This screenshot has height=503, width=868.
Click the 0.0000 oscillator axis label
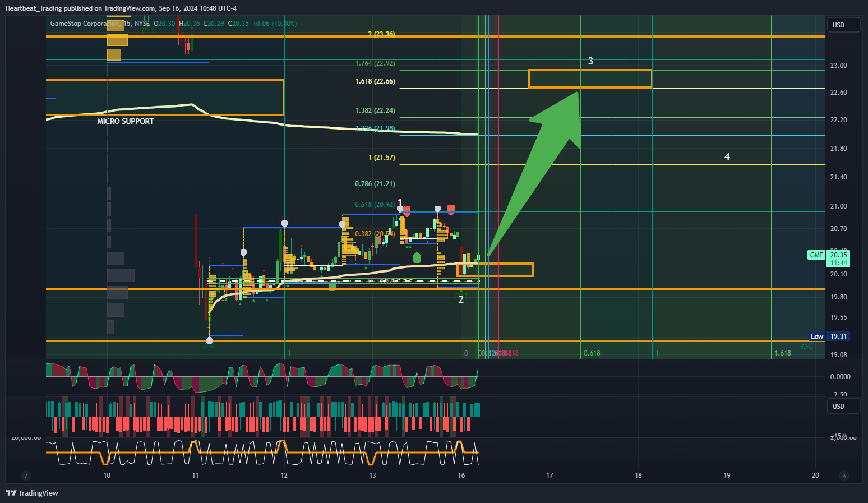[840, 377]
